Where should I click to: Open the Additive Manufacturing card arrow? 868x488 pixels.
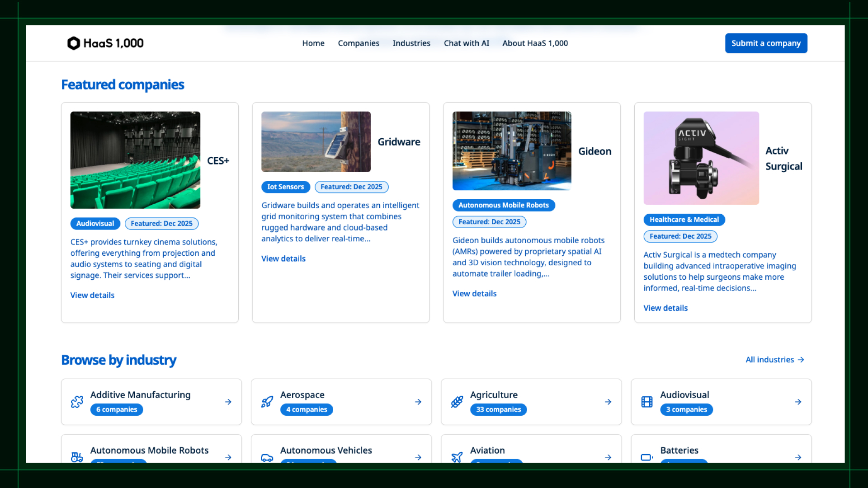pyautogui.click(x=228, y=402)
